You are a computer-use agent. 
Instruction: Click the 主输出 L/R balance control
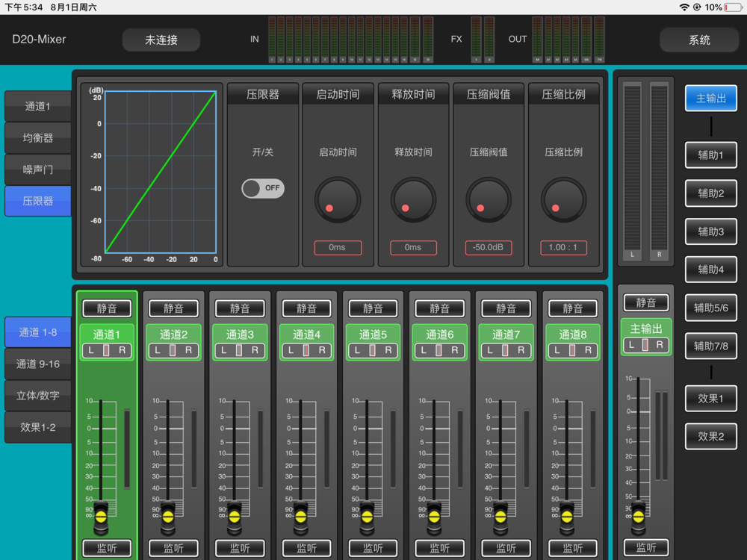pyautogui.click(x=646, y=345)
